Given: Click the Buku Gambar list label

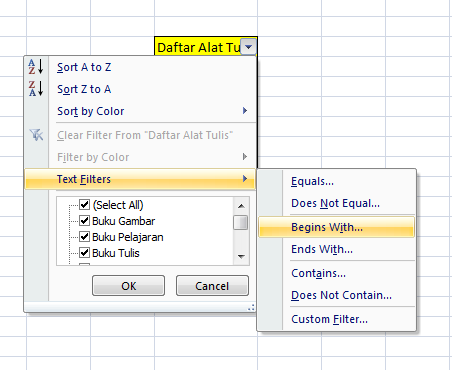Looking at the screenshot, I should point(124,221).
